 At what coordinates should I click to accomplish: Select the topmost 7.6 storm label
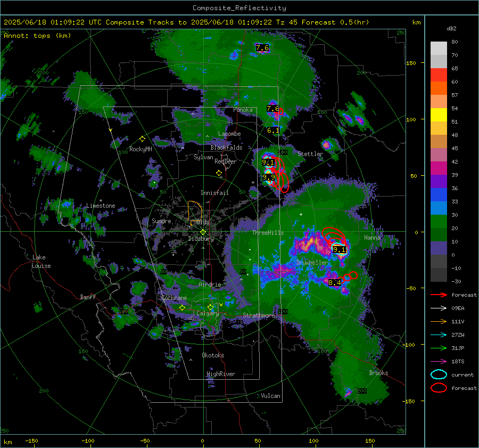point(262,48)
